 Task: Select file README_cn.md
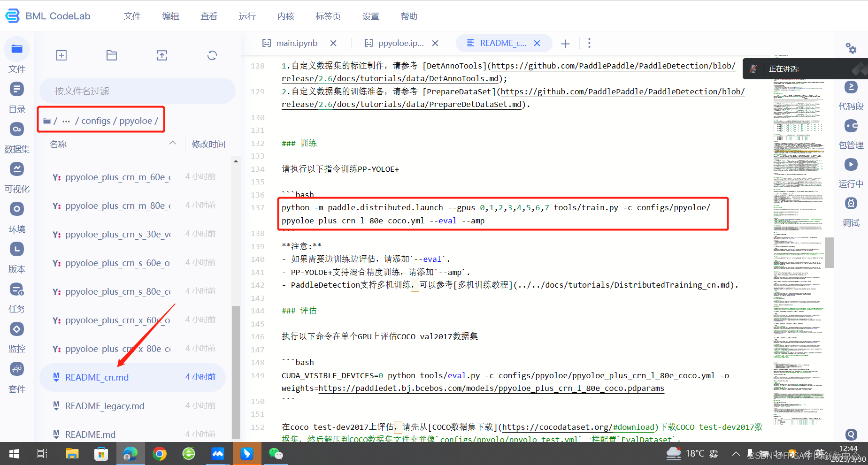133,377
